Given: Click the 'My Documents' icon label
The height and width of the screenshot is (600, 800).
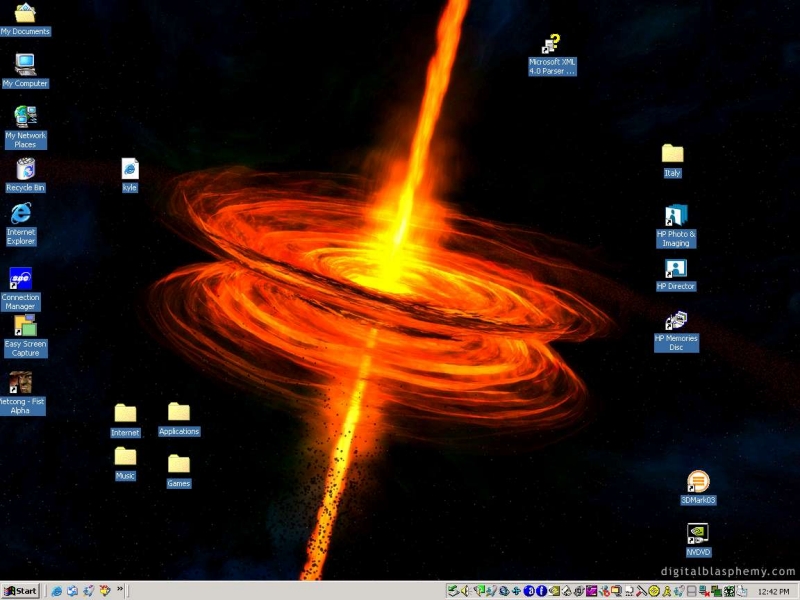Looking at the screenshot, I should tap(25, 31).
